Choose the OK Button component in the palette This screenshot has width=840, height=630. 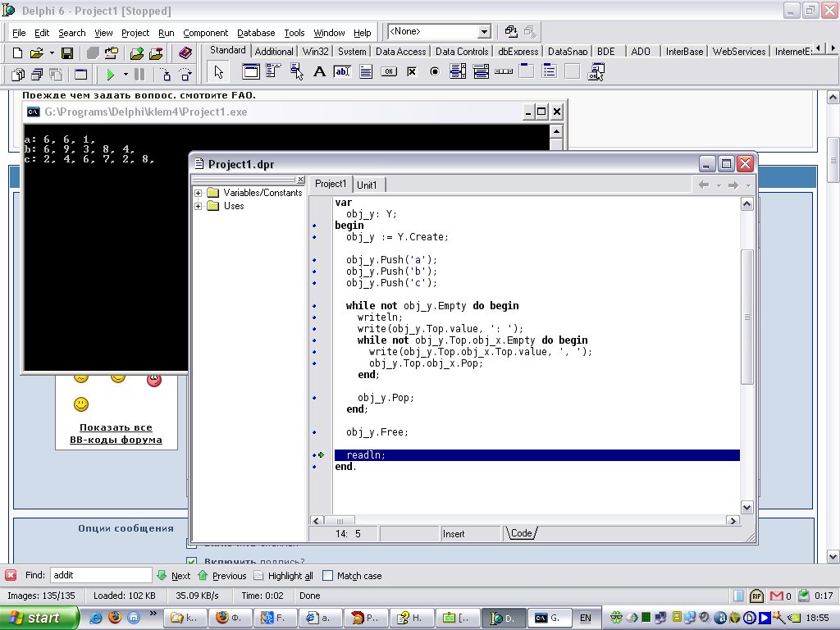(389, 72)
